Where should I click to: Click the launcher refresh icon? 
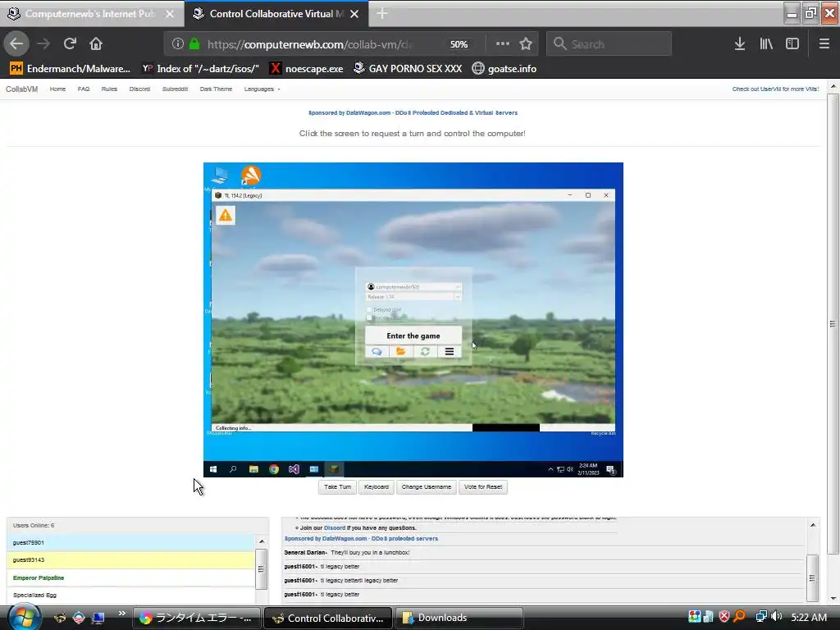click(x=426, y=351)
